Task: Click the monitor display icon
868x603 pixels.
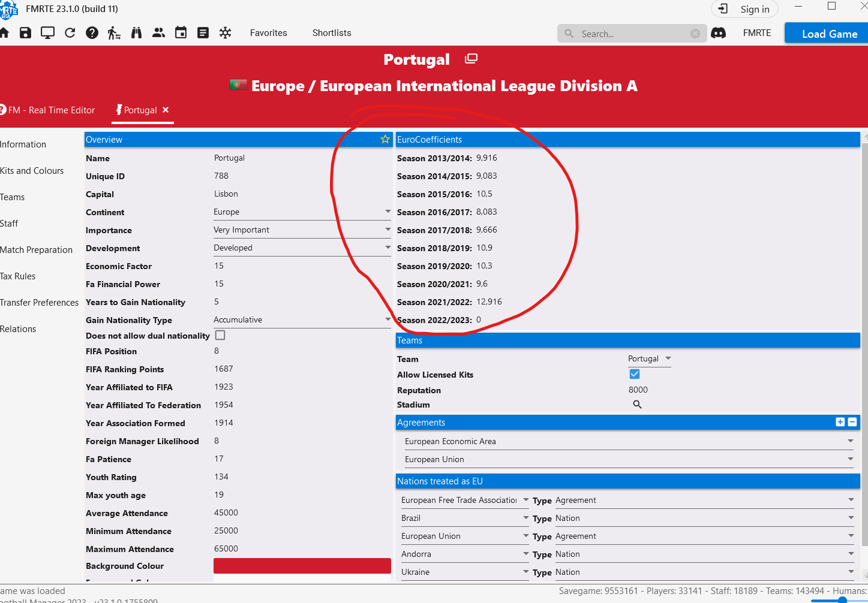Action: (47, 33)
